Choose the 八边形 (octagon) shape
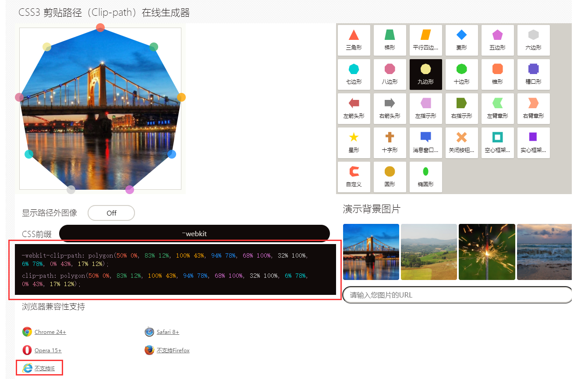 tap(390, 74)
